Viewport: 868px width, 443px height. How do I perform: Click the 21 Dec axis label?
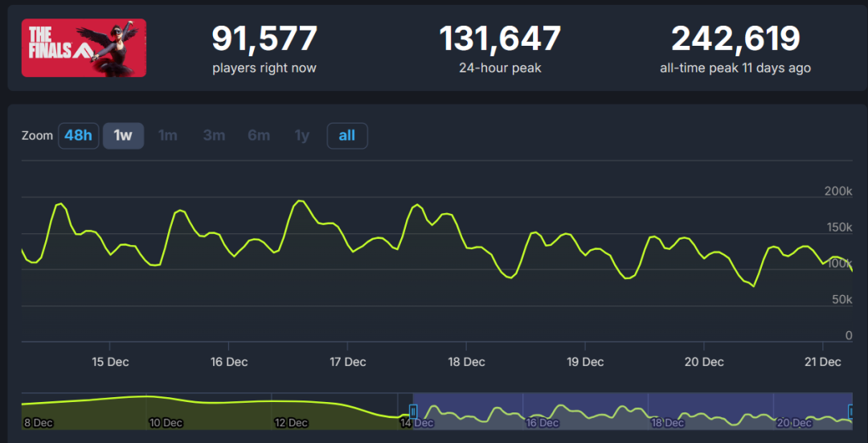823,362
